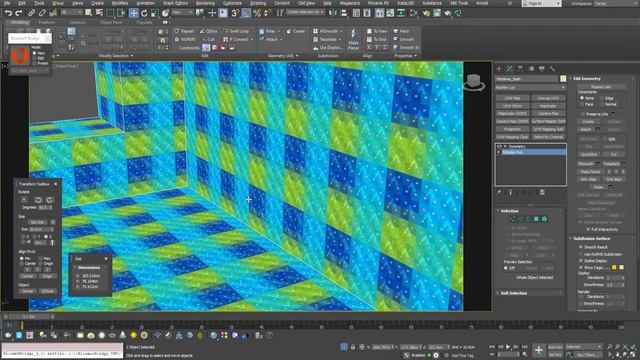Select the Normal constraint radio button
Image resolution: width=640 pixels, height=360 pixels.
click(x=602, y=104)
